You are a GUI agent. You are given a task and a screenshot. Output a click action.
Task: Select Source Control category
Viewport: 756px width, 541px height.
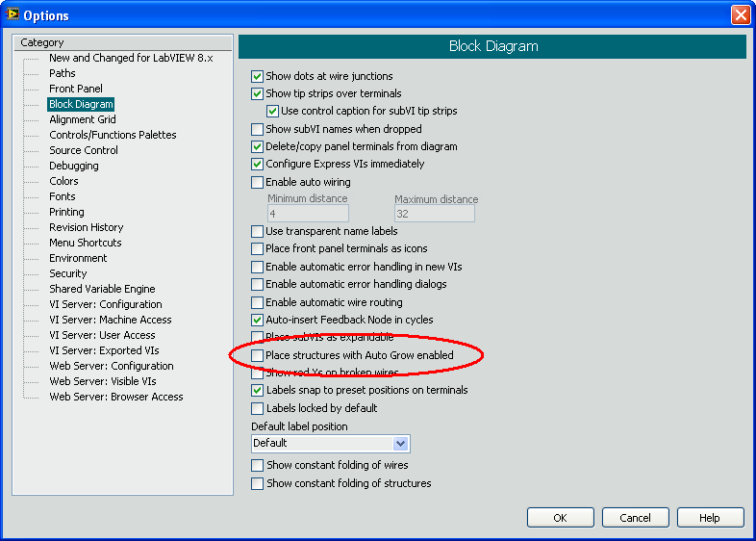(x=84, y=150)
